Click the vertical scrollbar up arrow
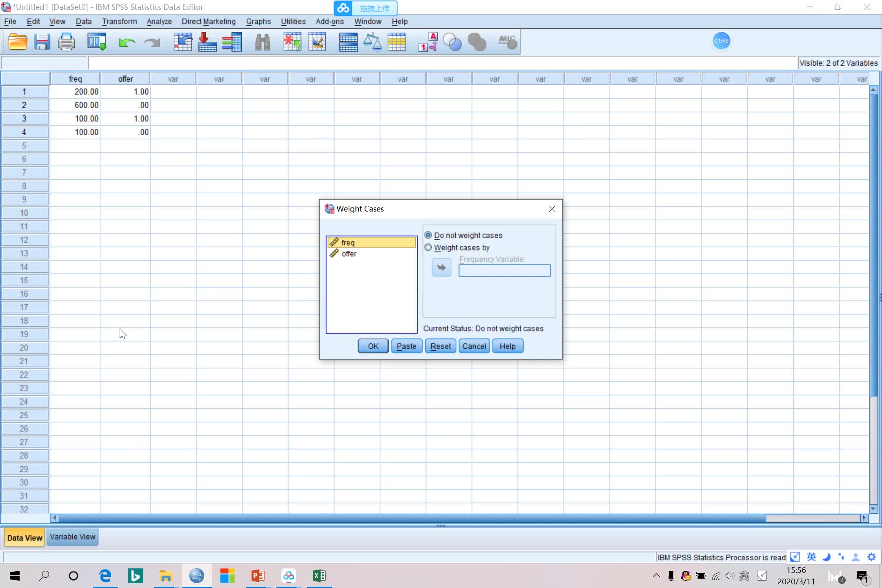This screenshot has height=588, width=882. (x=873, y=89)
